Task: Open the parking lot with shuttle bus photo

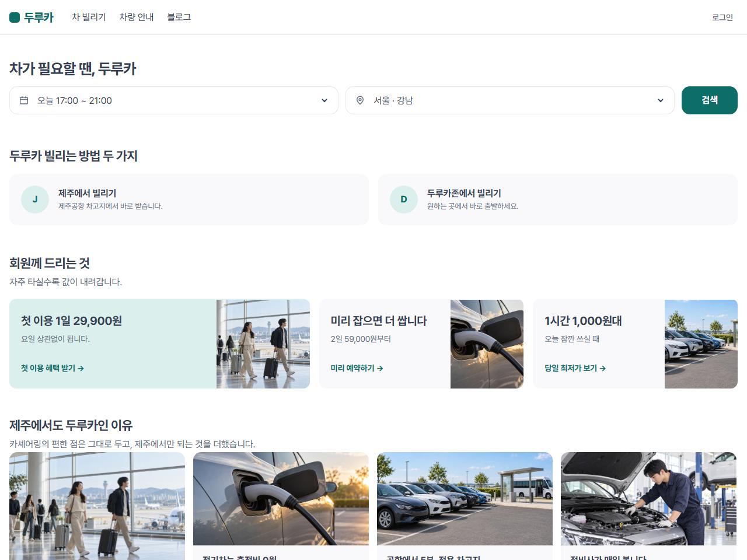Action: coord(465,499)
